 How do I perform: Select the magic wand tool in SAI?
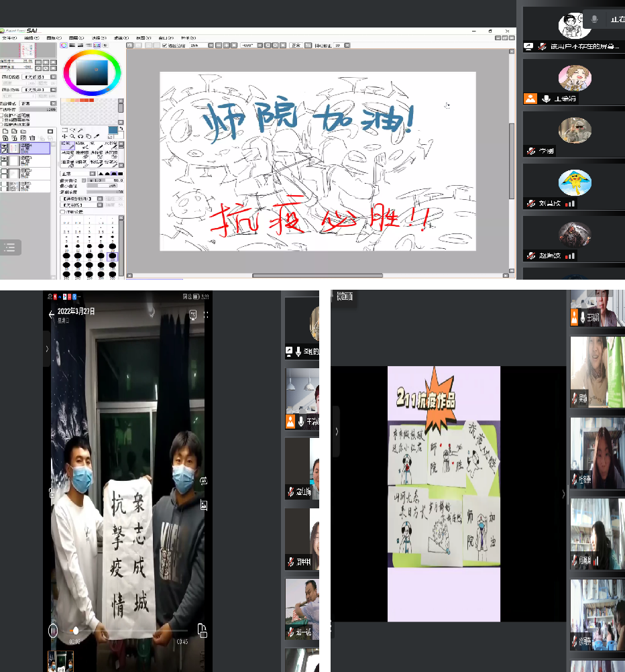[80, 129]
